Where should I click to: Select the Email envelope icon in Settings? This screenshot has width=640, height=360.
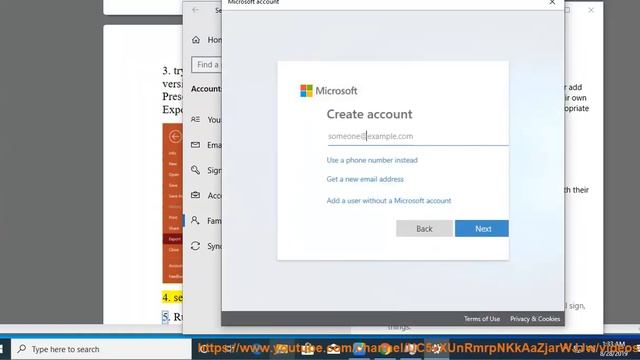point(196,145)
